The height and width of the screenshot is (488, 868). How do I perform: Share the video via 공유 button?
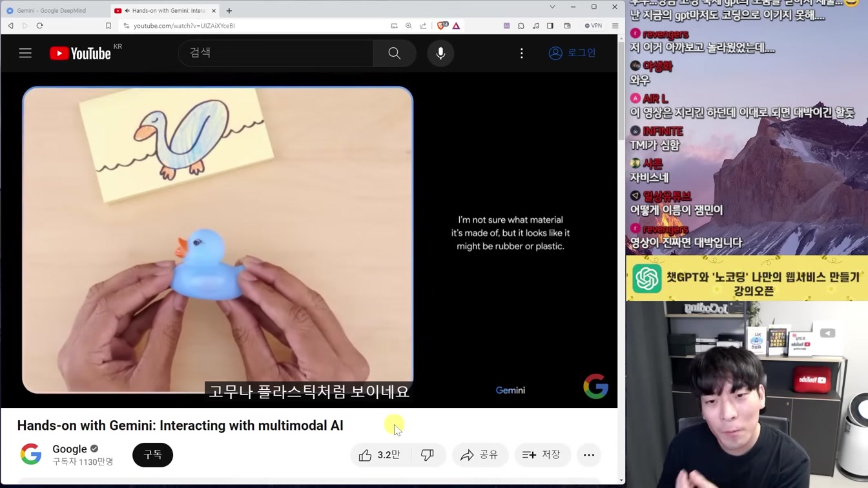[x=480, y=455]
